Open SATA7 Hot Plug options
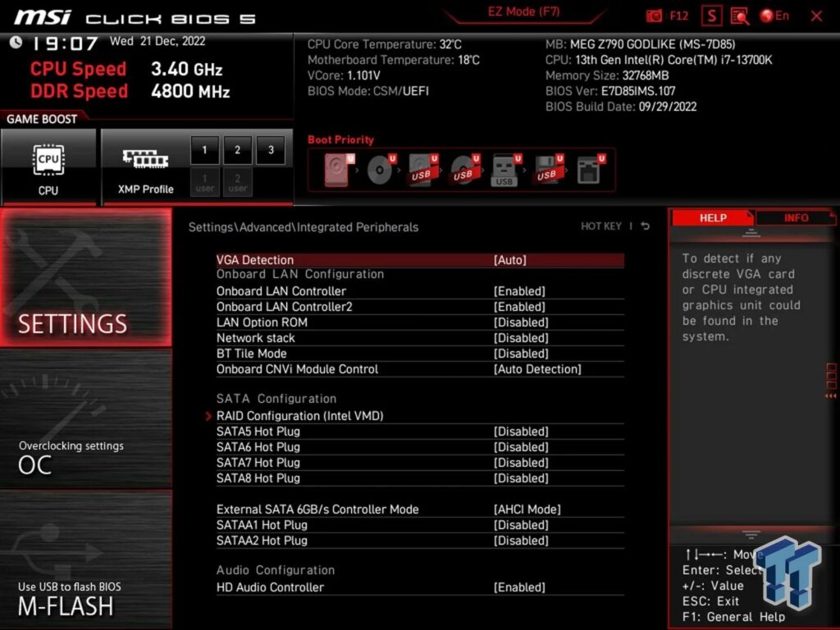Viewport: 840px width, 630px height. [x=420, y=463]
